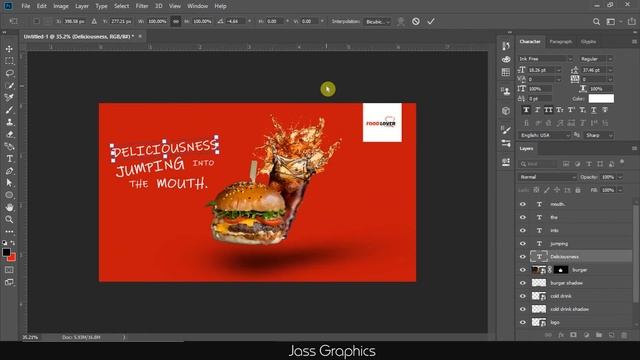Image resolution: width=640 pixels, height=360 pixels.
Task: Toggle the maintain aspect ratio link
Action: [176, 21]
